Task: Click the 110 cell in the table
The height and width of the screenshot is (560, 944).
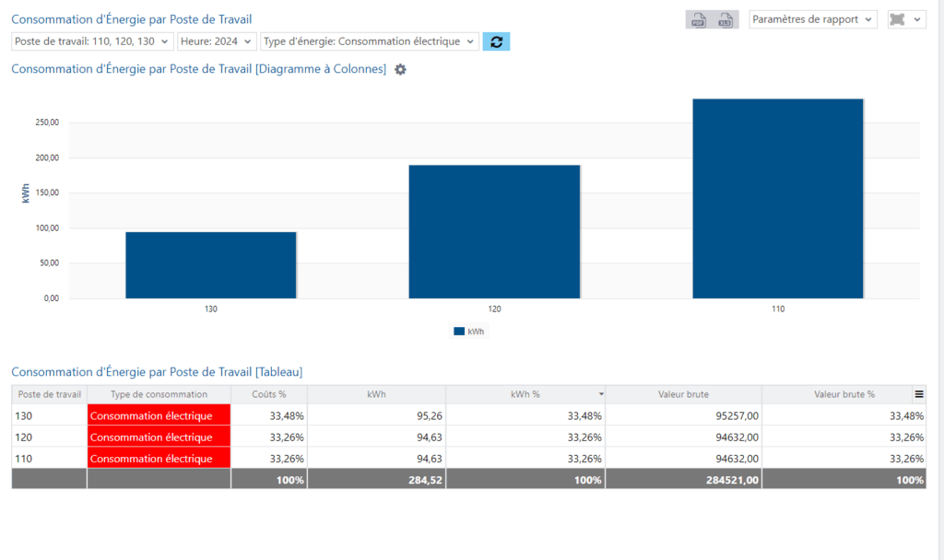Action: pyautogui.click(x=50, y=459)
